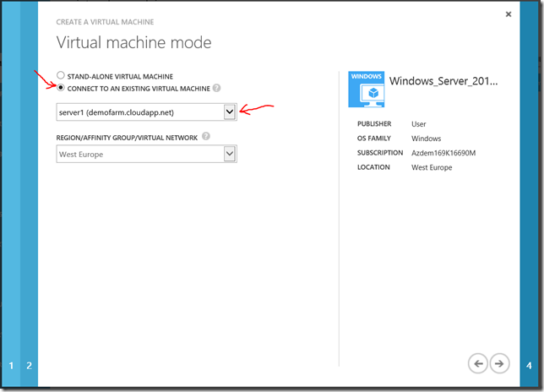
Task: Jump to wizard step 4
Action: [529, 365]
